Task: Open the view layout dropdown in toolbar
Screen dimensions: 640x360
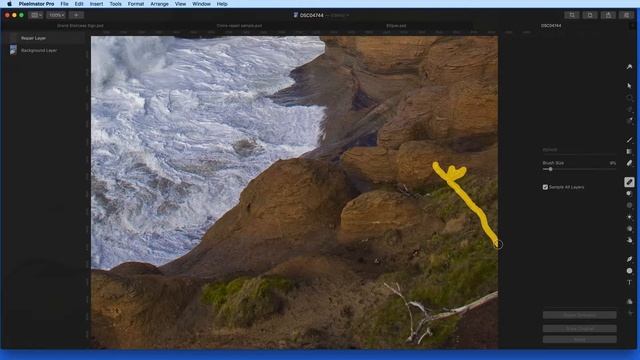Action: (36, 15)
